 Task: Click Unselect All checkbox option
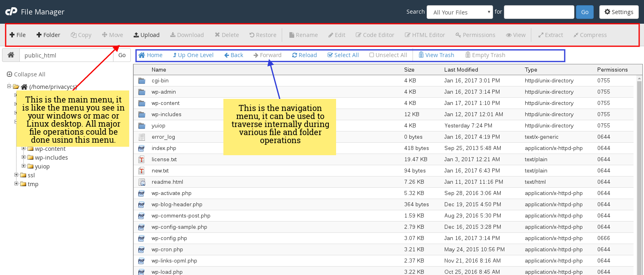[388, 55]
